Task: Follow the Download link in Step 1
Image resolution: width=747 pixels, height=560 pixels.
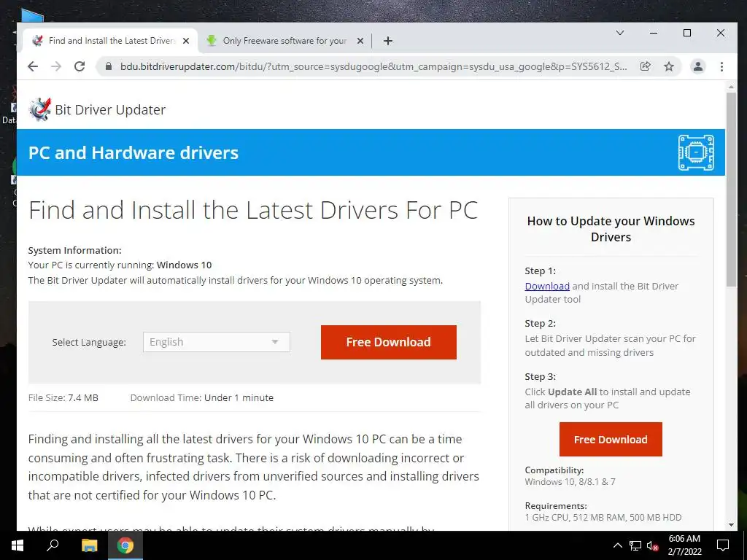Action: pos(547,286)
